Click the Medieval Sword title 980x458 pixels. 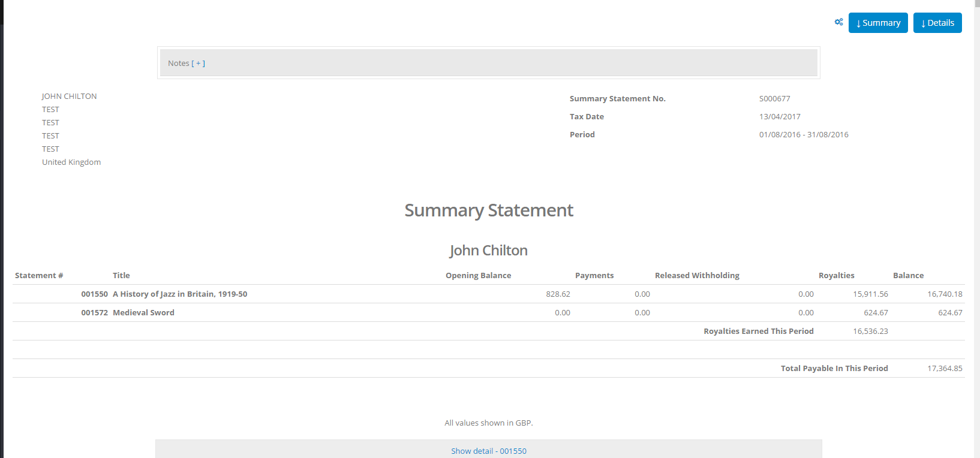(x=143, y=313)
